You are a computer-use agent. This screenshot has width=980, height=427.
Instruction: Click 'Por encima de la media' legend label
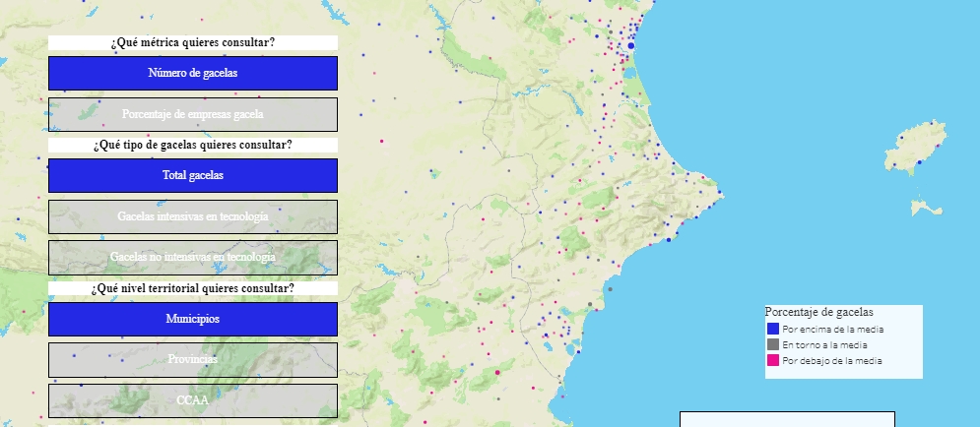(x=832, y=329)
